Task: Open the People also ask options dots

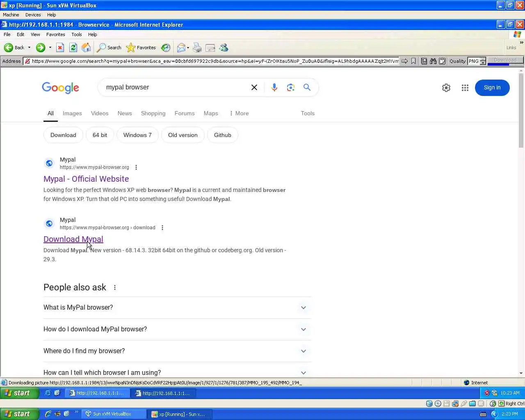Action: [x=115, y=288]
